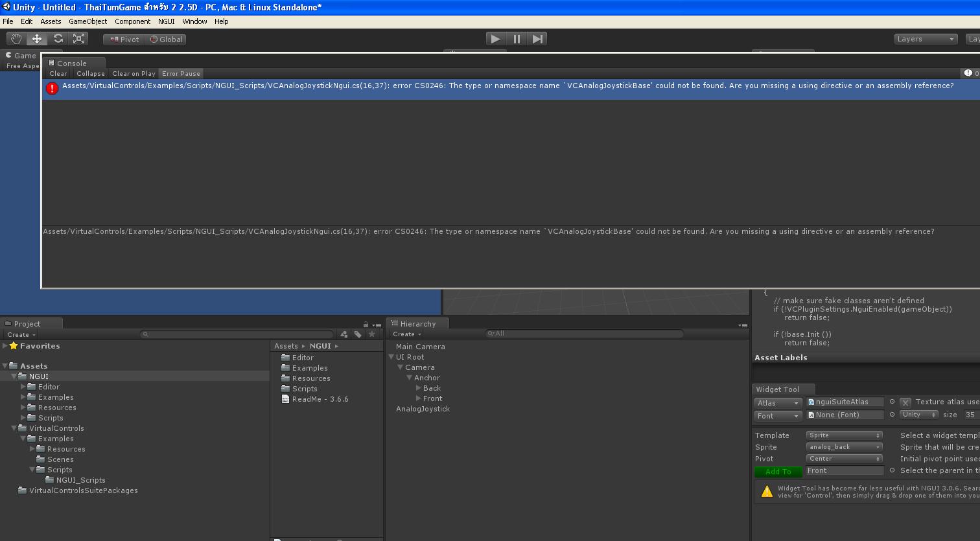Select AnalogJoystick in the Hierarchy
This screenshot has width=980, height=541.
point(423,409)
